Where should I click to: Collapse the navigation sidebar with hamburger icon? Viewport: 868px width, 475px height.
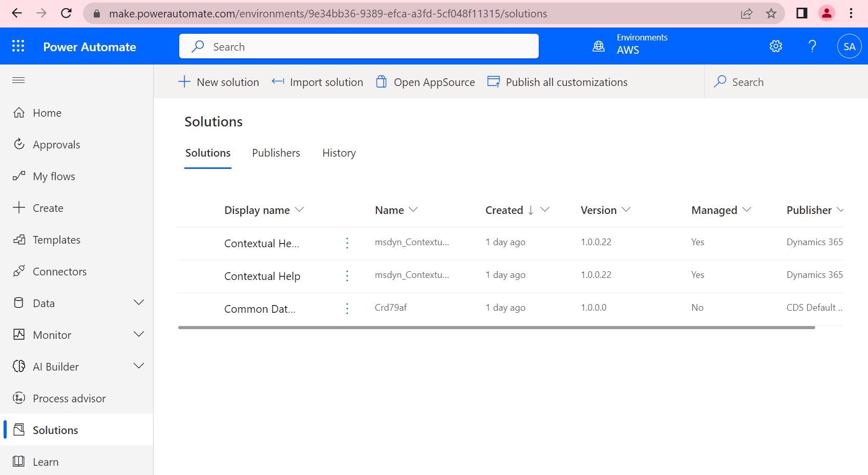[18, 80]
